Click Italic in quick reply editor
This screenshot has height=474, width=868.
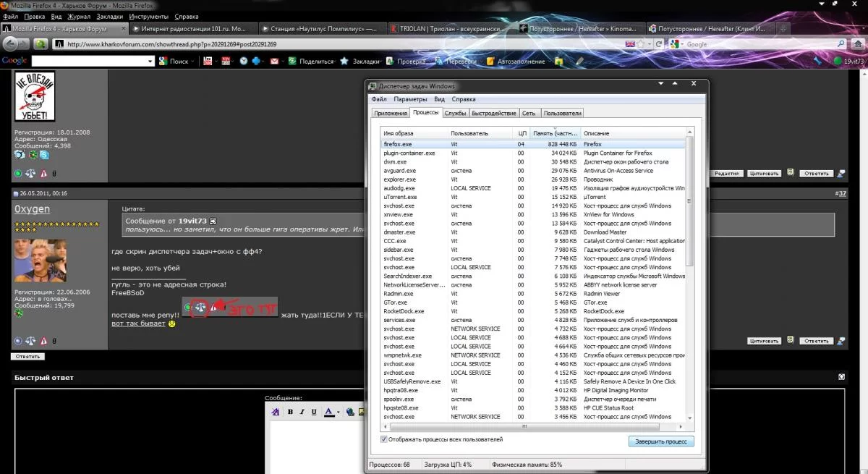tap(302, 412)
